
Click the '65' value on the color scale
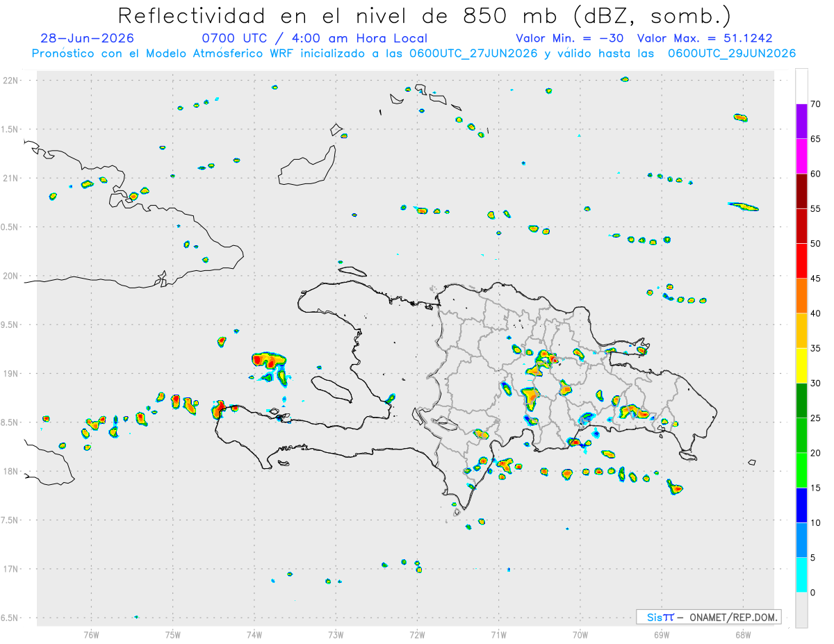point(816,139)
